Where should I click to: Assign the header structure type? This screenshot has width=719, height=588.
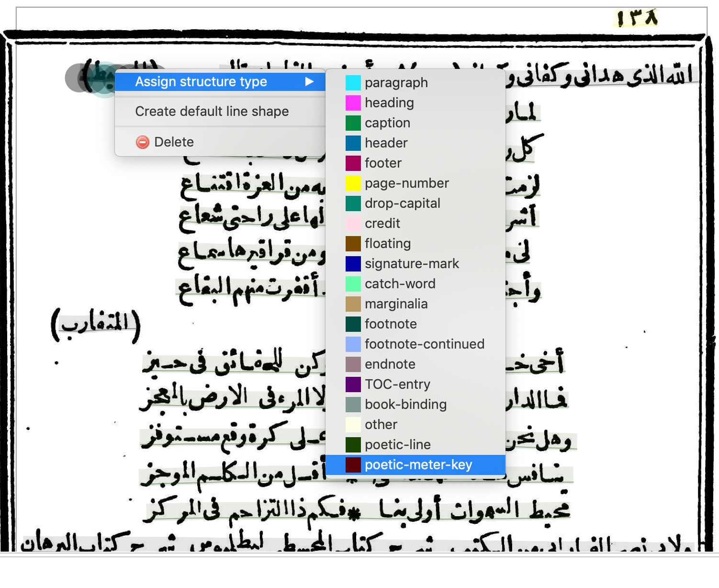pos(416,143)
